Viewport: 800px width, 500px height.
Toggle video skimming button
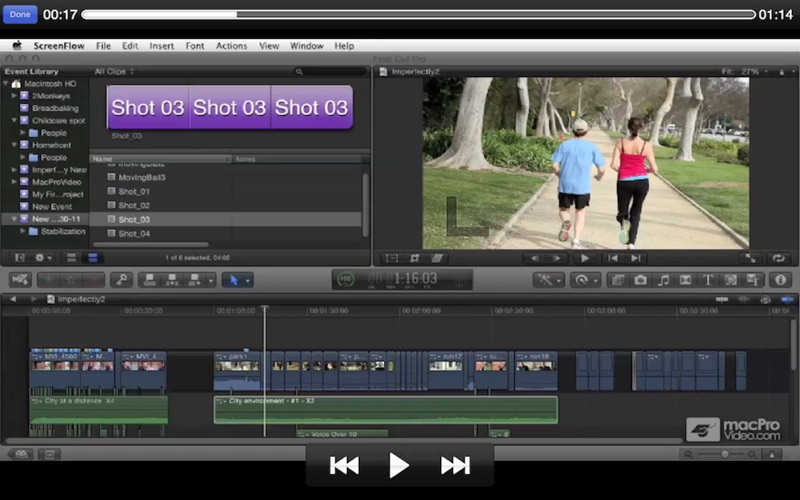(722, 299)
